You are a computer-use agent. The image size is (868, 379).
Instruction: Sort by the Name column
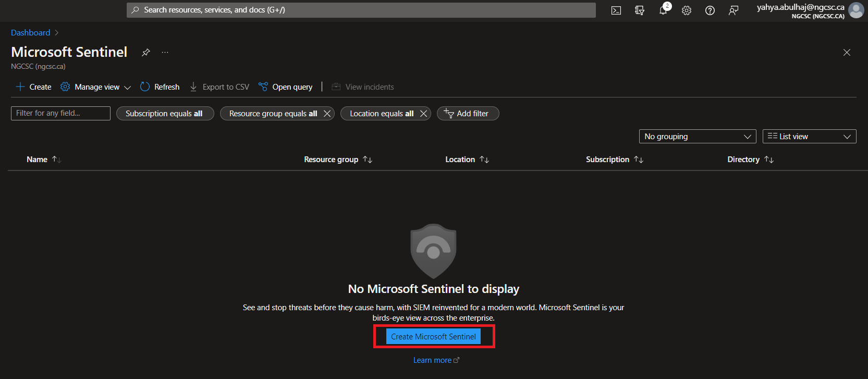point(44,160)
